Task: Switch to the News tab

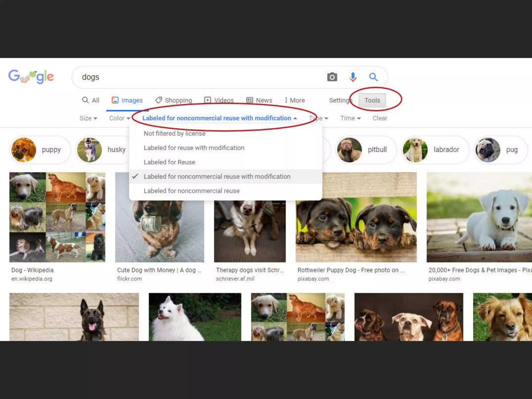Action: click(x=259, y=100)
